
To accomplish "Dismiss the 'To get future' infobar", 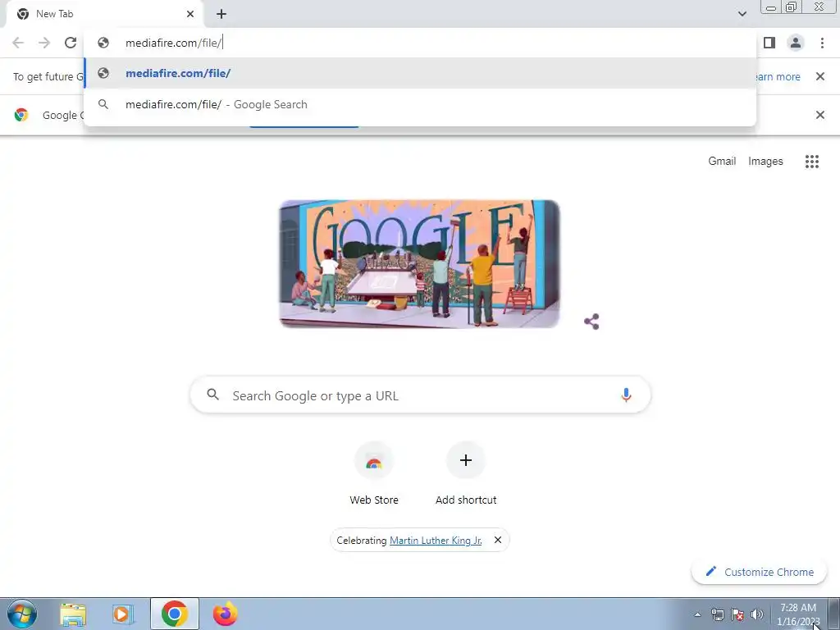I will click(819, 76).
